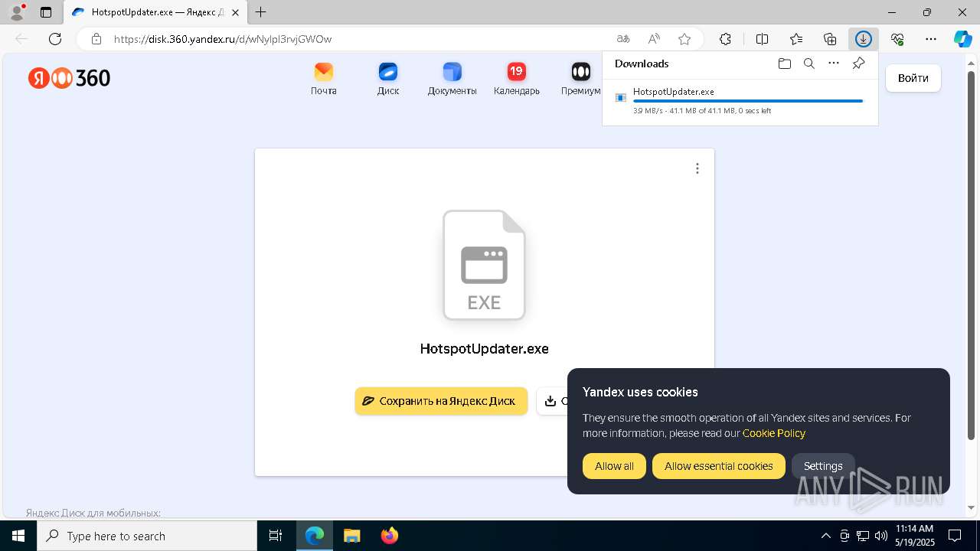
Task: Click Allow all cookies button
Action: pyautogui.click(x=614, y=466)
